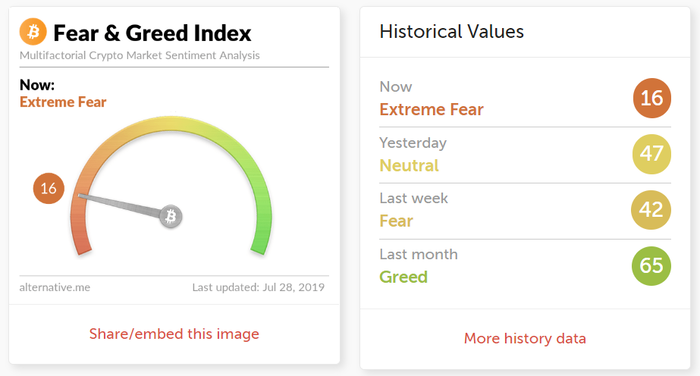The image size is (700, 376).
Task: Open the More history data link
Action: pyautogui.click(x=525, y=338)
